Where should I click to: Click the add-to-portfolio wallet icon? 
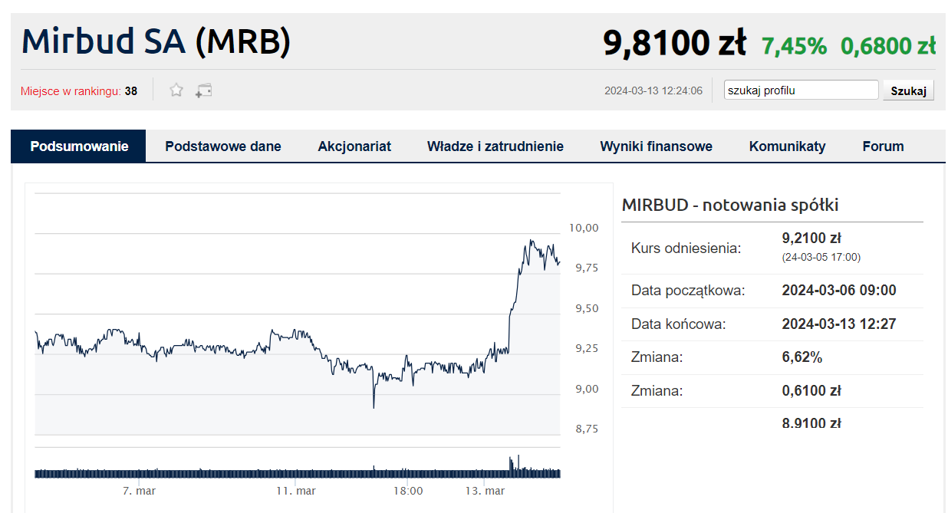tap(204, 90)
